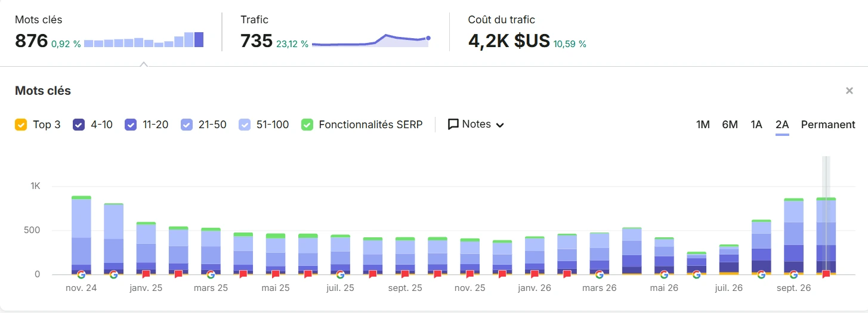Open Google update marker under nov. 24 bar
The width and height of the screenshot is (868, 313).
(x=81, y=274)
